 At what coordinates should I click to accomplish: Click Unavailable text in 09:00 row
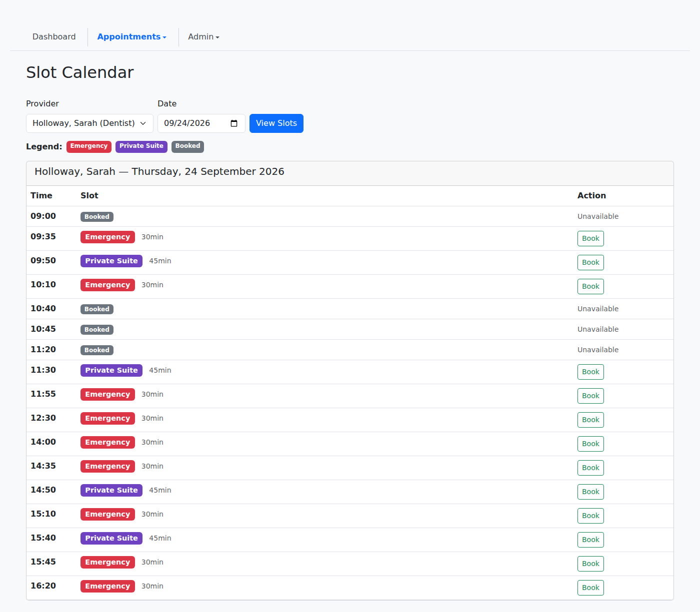598,216
